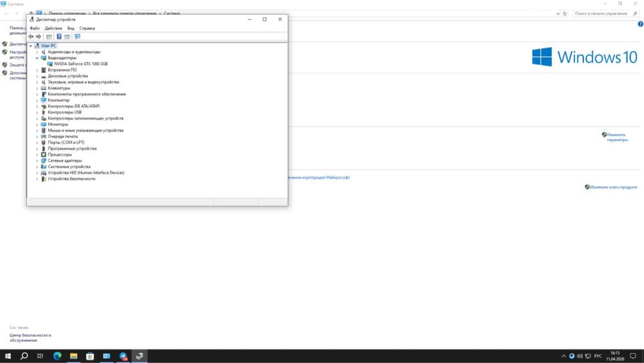The image size is (644, 363).
Task: Click the Forward arrow in Device Manager toolbar
Action: (39, 37)
